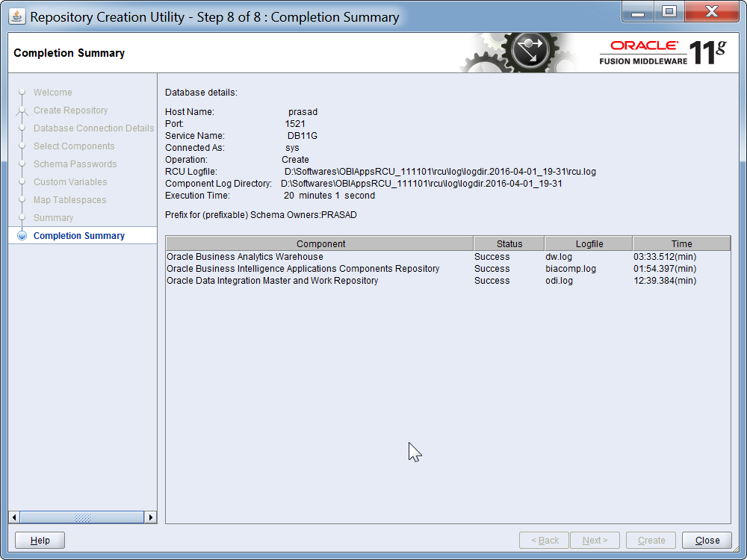This screenshot has height=560, width=747.
Task: Click the Oracle Fusion Middleware 11g logo
Action: [663, 52]
